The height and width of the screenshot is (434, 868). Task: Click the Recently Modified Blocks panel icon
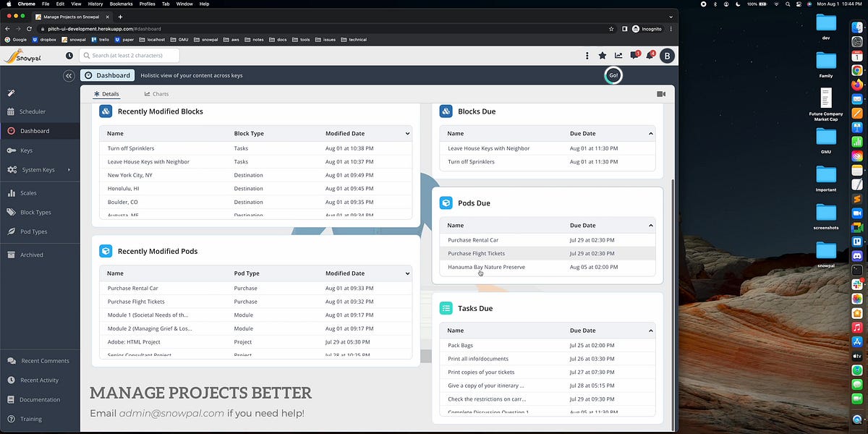tap(106, 111)
